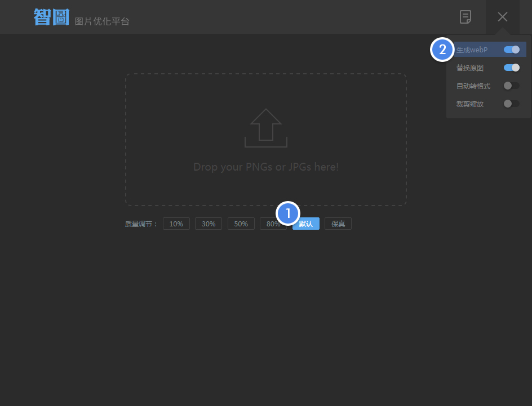532x406 pixels.
Task: Turn off the 替换原图 toggle switch
Action: click(512, 68)
